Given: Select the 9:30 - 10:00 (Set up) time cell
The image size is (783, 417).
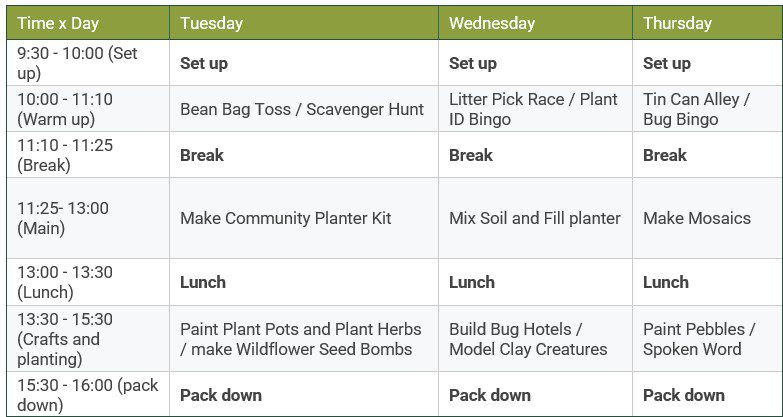Looking at the screenshot, I should [x=77, y=63].
